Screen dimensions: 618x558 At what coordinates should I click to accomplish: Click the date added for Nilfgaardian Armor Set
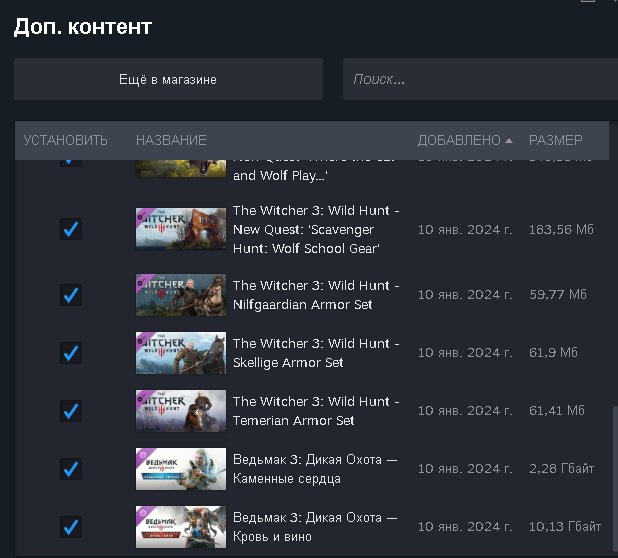click(x=465, y=294)
